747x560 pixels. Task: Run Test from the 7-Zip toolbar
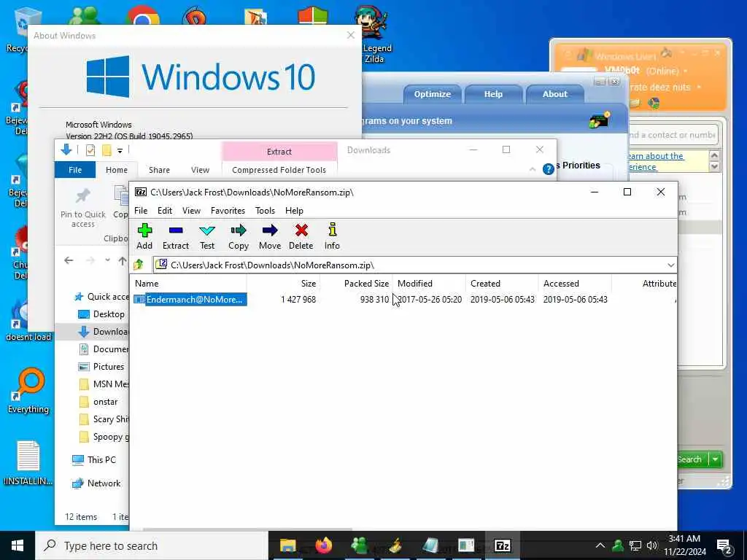(206, 237)
